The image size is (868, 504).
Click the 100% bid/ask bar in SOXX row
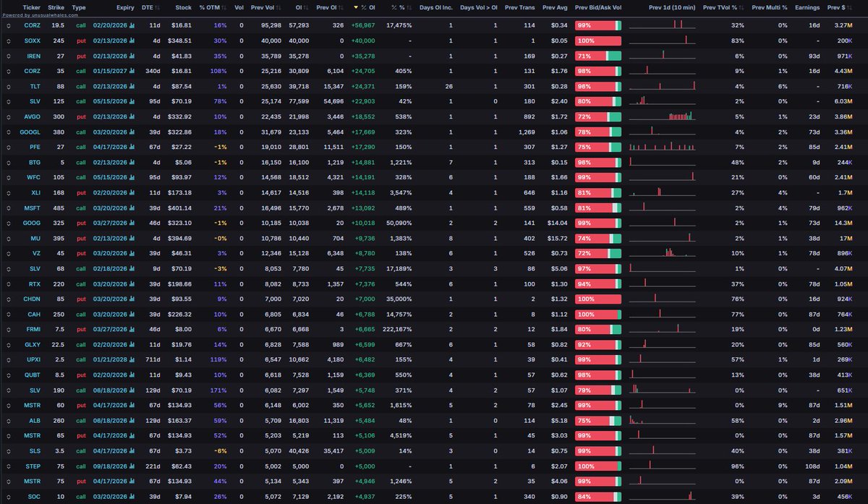pyautogui.click(x=598, y=40)
